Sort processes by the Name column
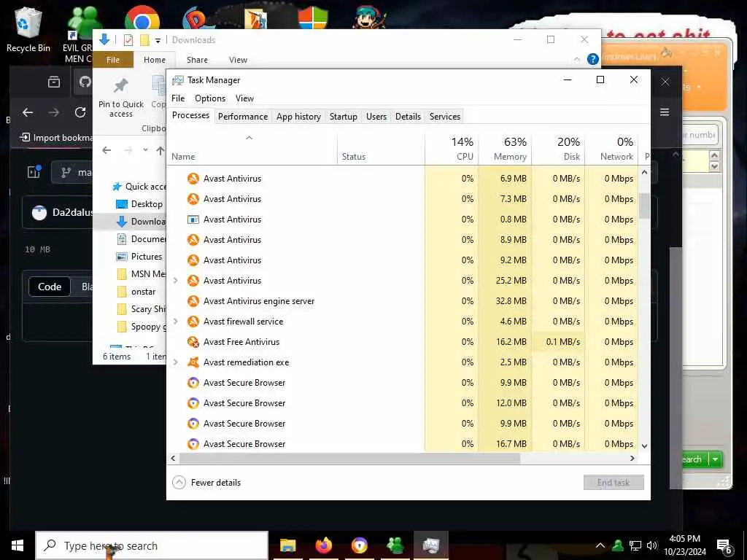Image resolution: width=747 pixels, height=560 pixels. (x=252, y=149)
